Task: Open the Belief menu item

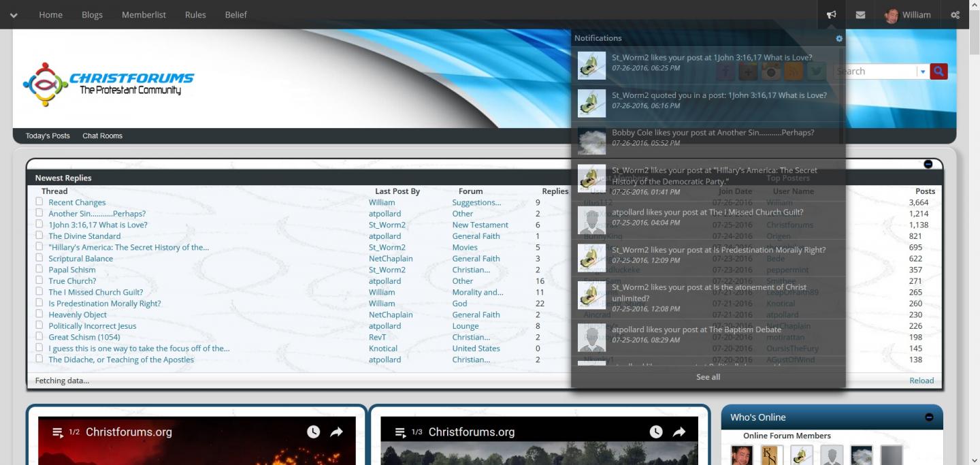Action: pos(236,14)
